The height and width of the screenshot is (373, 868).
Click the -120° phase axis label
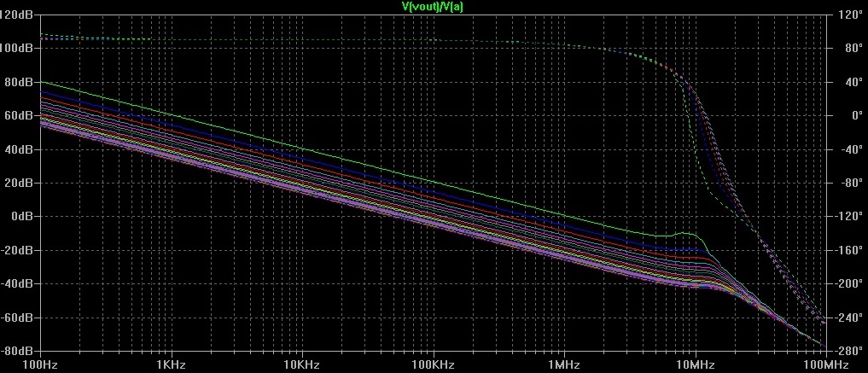click(x=848, y=217)
